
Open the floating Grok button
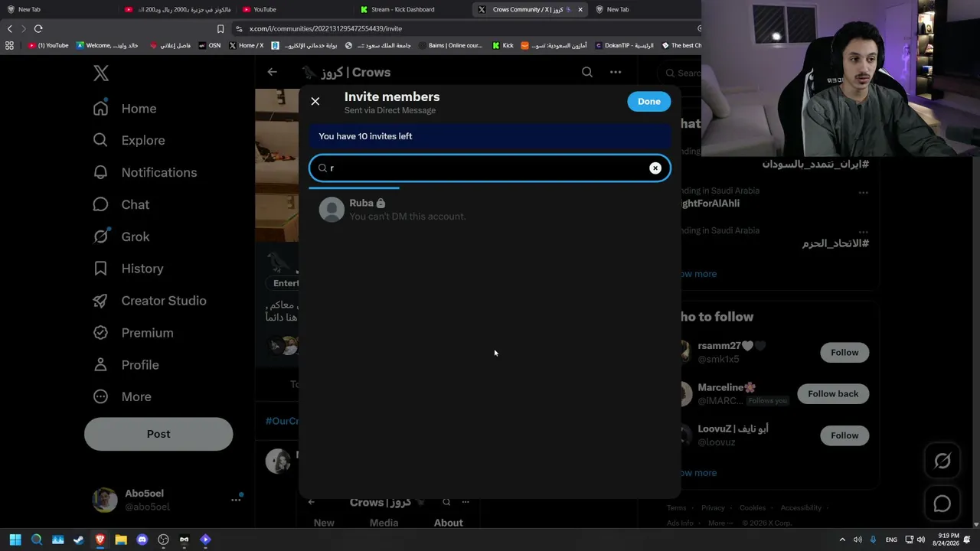click(942, 461)
